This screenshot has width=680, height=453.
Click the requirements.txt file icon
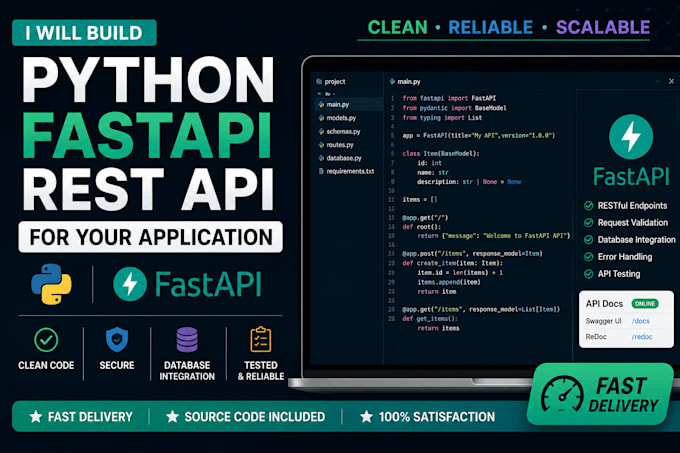pos(321,171)
